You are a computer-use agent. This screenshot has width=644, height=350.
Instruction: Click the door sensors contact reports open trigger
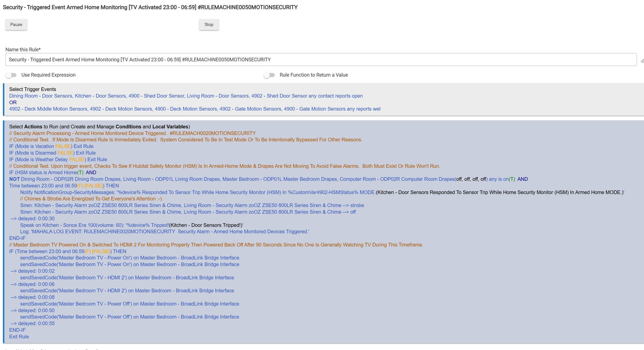tap(185, 96)
